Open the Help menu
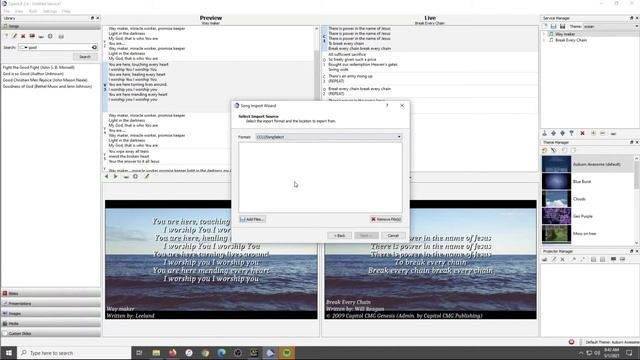This screenshot has width=640, height=360. tap(66, 11)
